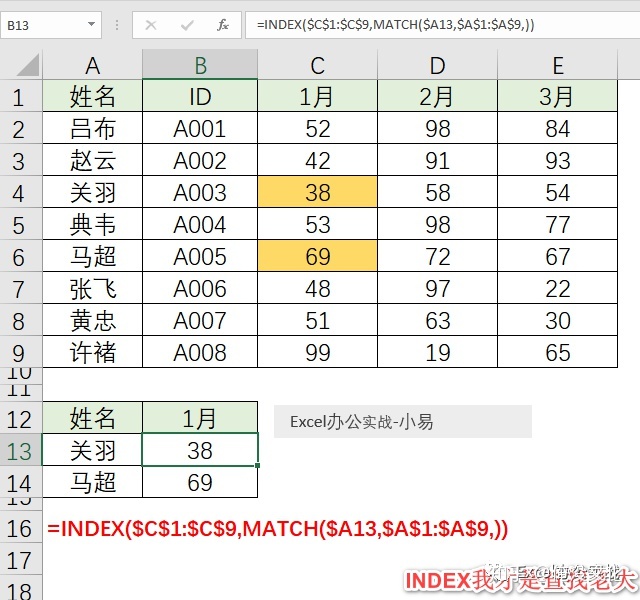Select cell containing 典韦
The width and height of the screenshot is (640, 600).
(x=93, y=224)
